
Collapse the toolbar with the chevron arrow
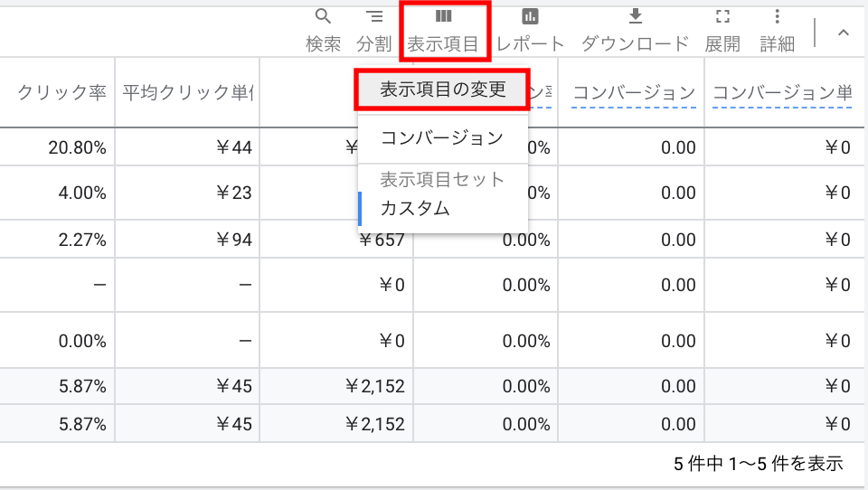(843, 33)
